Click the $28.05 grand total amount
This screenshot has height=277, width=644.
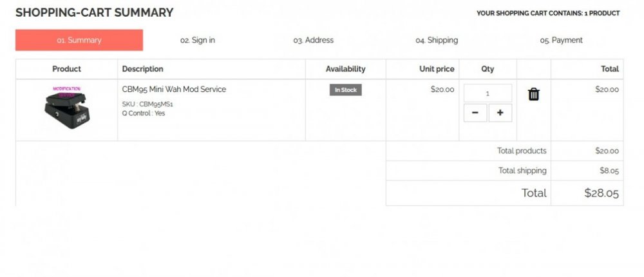601,193
